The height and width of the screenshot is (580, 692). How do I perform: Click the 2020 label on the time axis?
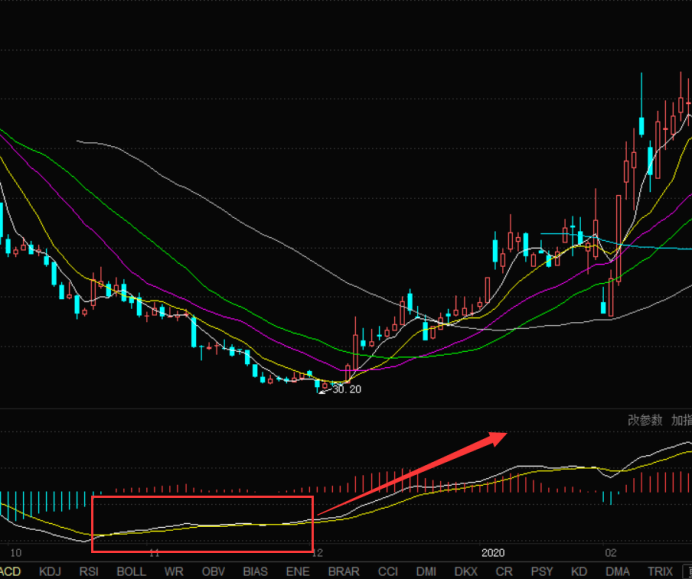[494, 552]
